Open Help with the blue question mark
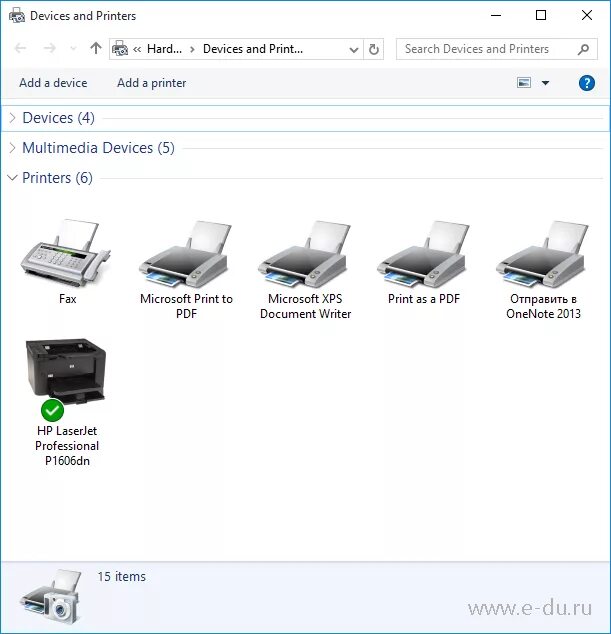 [586, 83]
